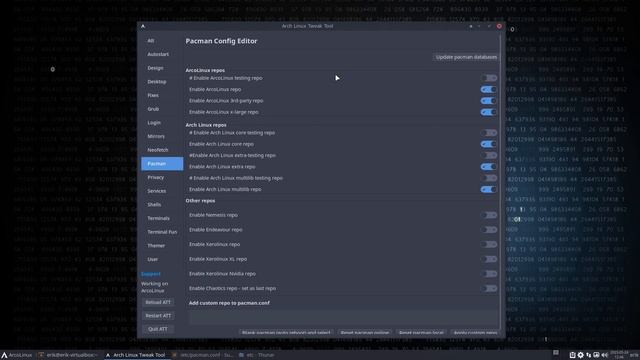Open the ArcoLinux start menu

(x=17, y=355)
